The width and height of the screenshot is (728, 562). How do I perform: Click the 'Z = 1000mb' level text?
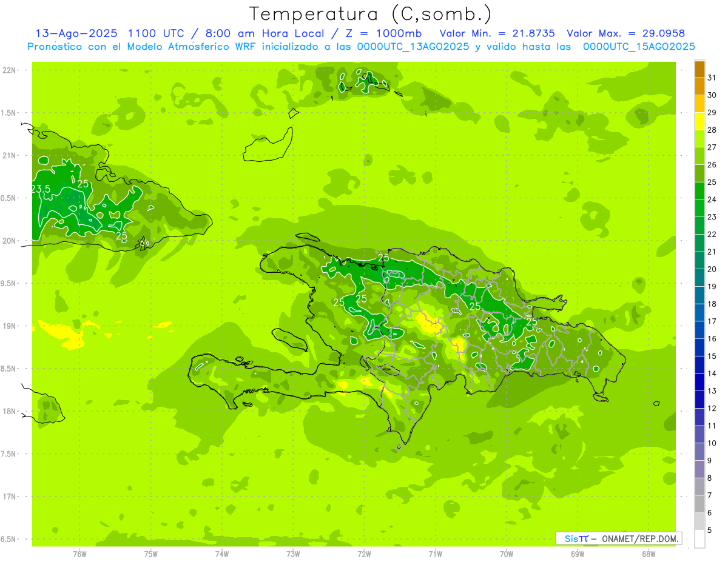coord(383,33)
